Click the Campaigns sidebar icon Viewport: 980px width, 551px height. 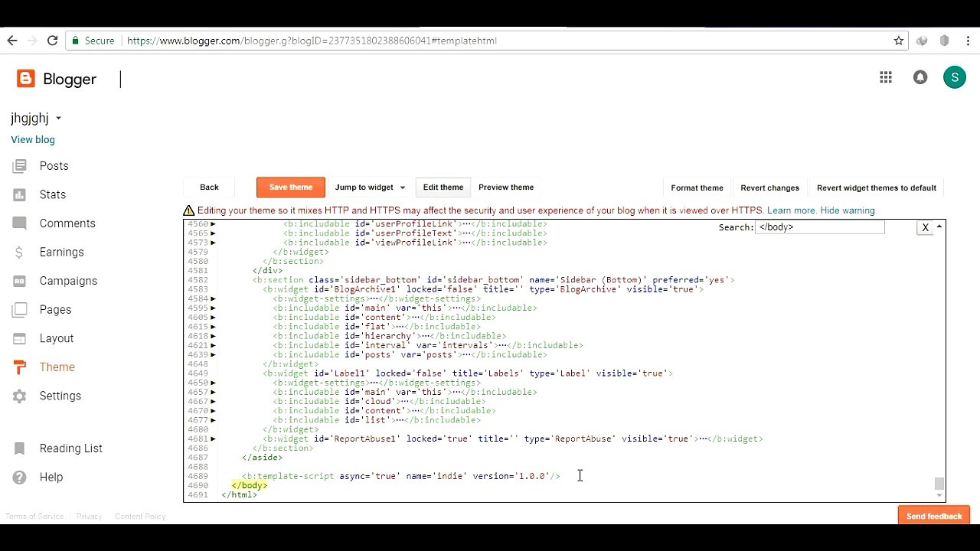(20, 281)
